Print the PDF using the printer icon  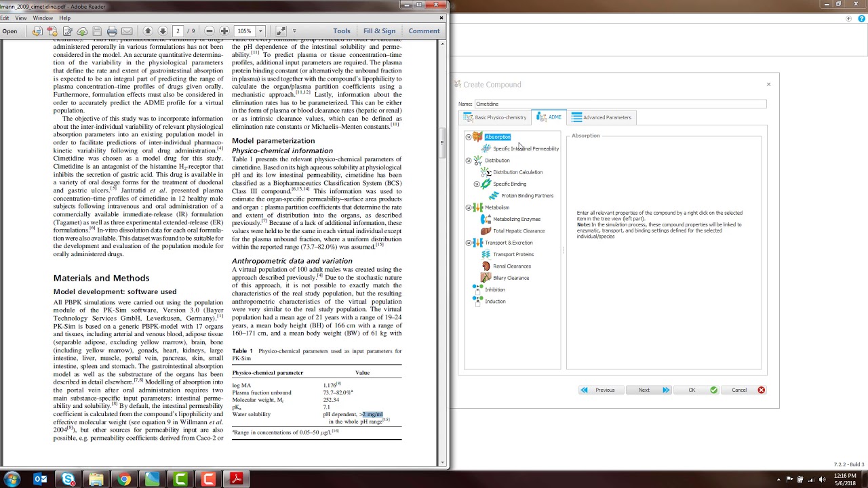(x=112, y=31)
